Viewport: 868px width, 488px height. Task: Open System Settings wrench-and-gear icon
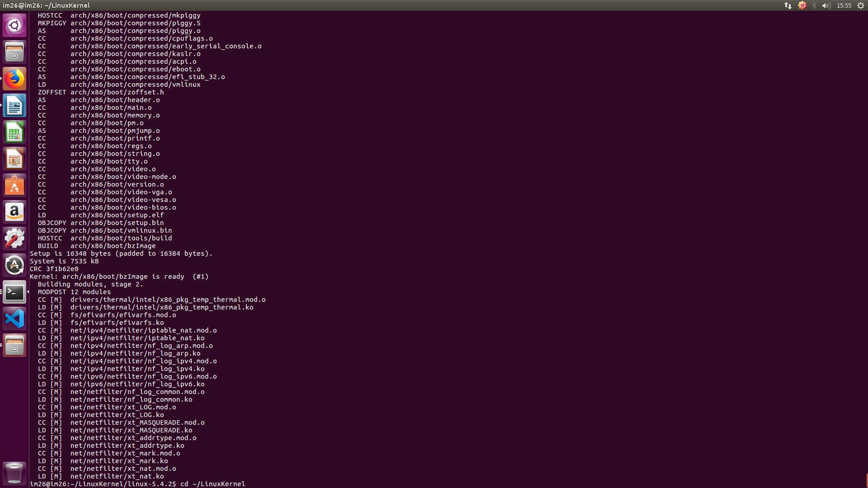[14, 239]
